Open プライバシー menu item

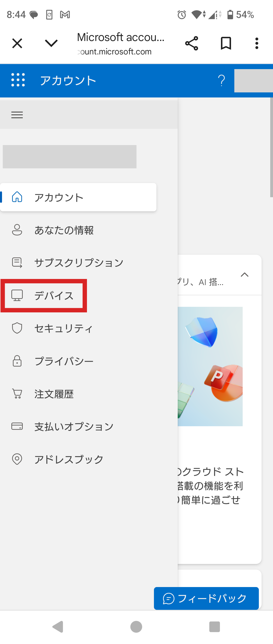pos(78,361)
